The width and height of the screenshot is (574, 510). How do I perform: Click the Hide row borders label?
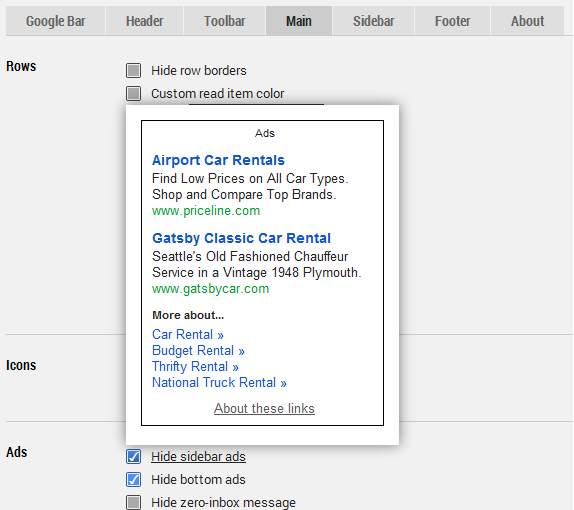pyautogui.click(x=199, y=70)
